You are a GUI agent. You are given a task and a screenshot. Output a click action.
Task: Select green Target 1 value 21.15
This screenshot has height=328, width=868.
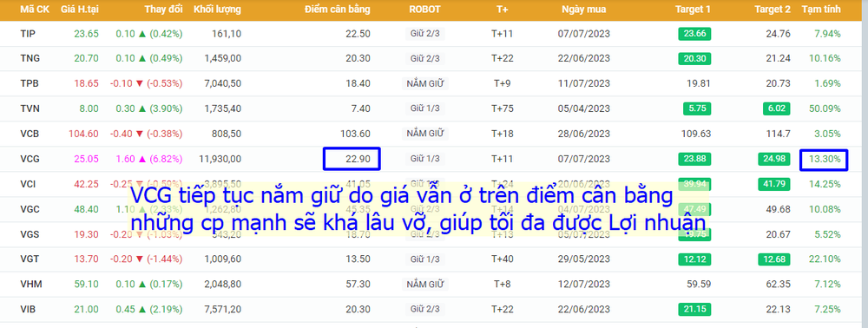click(x=694, y=310)
